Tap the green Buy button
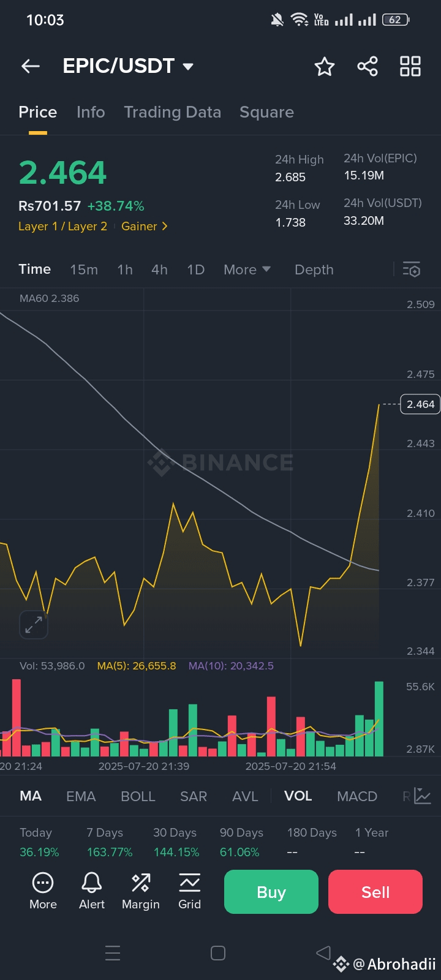 271,892
